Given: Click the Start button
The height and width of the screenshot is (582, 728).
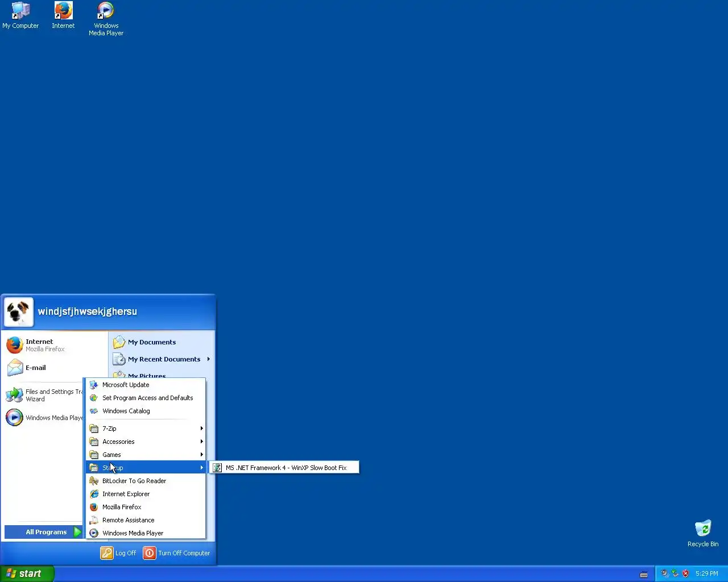Looking at the screenshot, I should tap(27, 573).
